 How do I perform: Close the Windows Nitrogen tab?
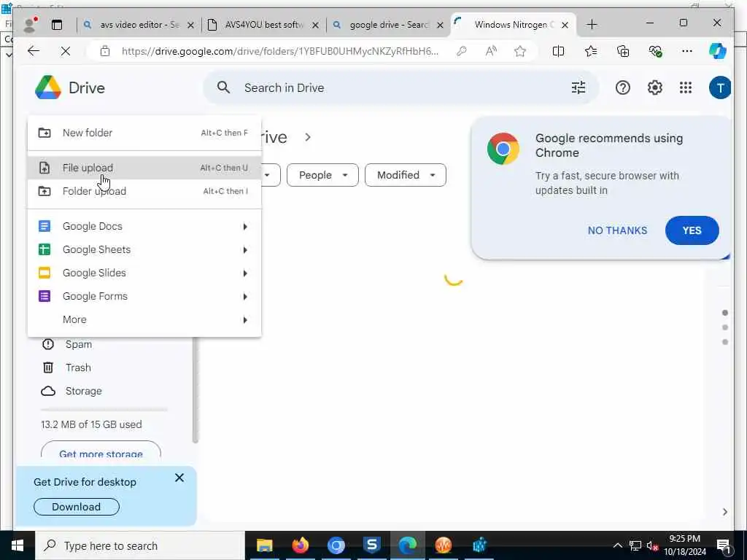[x=565, y=26]
